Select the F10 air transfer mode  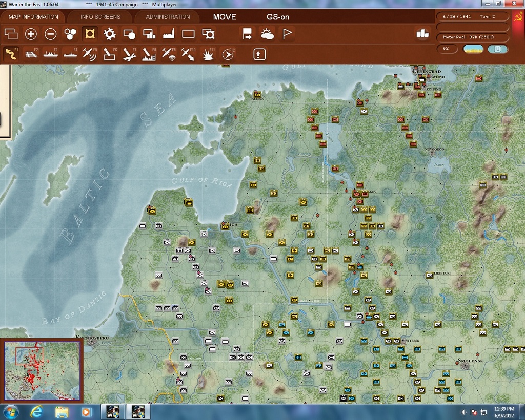pos(189,54)
